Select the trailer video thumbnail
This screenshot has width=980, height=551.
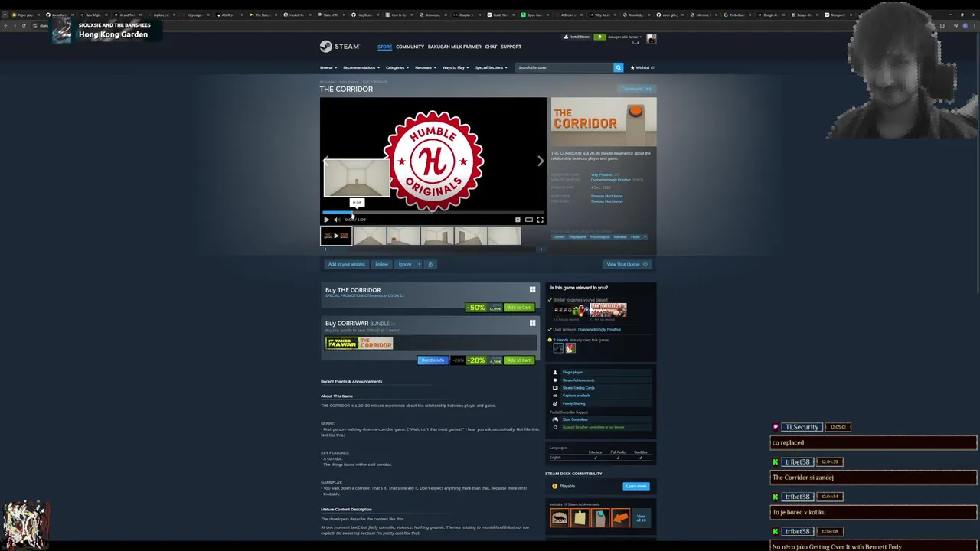[336, 236]
